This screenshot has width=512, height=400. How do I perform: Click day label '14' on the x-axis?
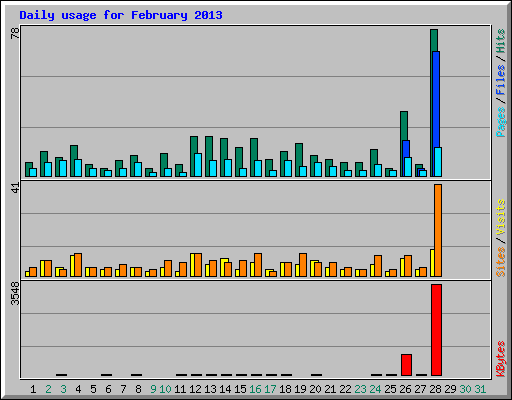pyautogui.click(x=225, y=389)
